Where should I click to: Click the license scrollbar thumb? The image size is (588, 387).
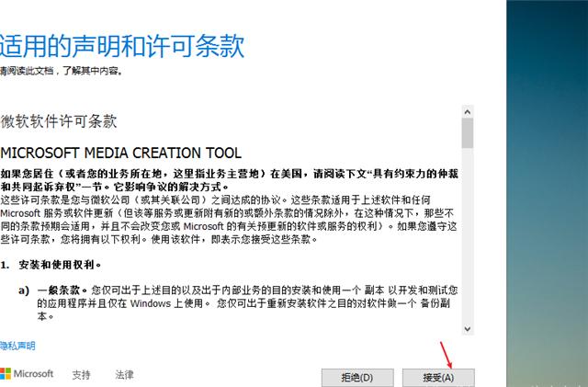[x=468, y=133]
